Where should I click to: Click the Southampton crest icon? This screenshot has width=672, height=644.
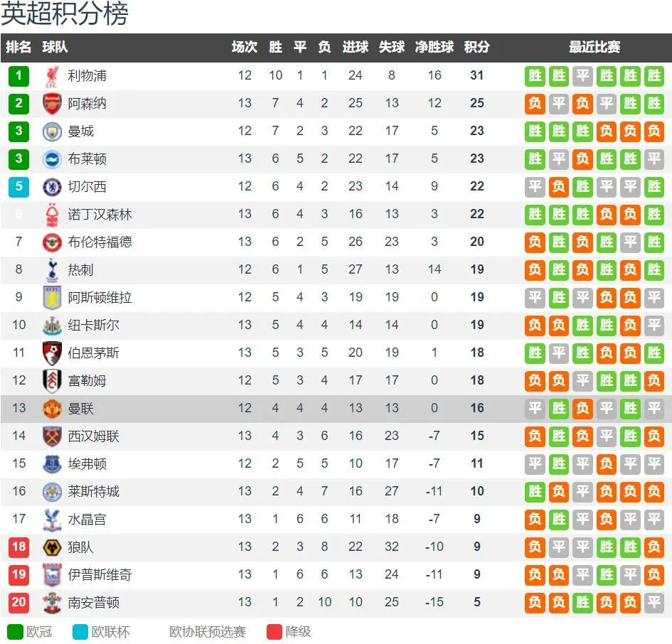53,603
